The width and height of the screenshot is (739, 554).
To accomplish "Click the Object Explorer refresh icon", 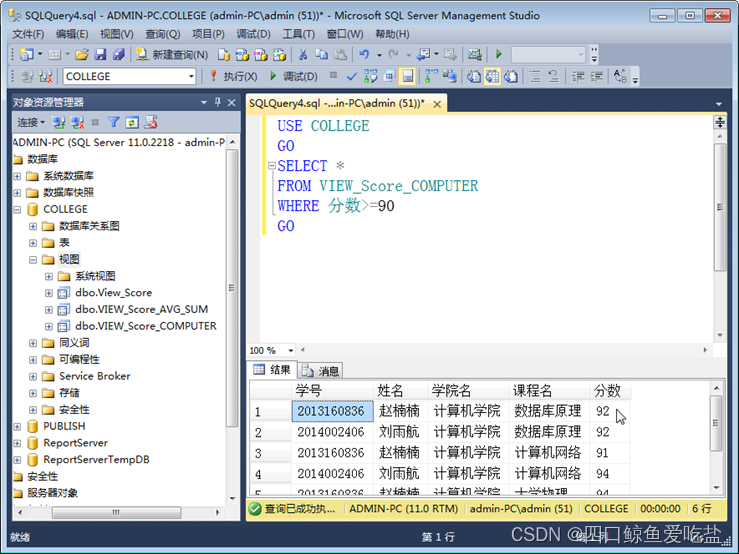I will (131, 123).
